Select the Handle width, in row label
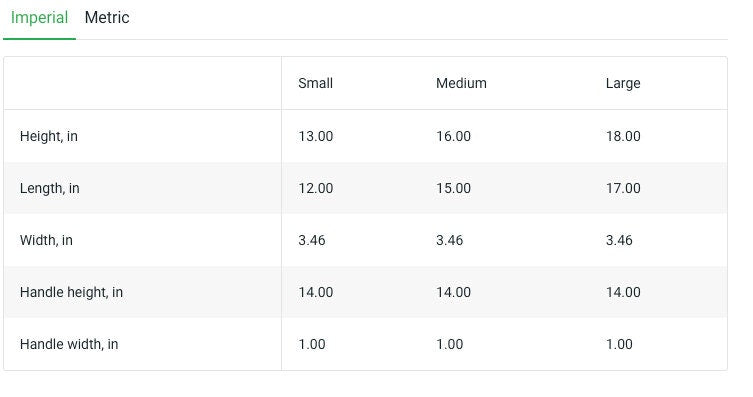753x397 pixels. [x=69, y=344]
